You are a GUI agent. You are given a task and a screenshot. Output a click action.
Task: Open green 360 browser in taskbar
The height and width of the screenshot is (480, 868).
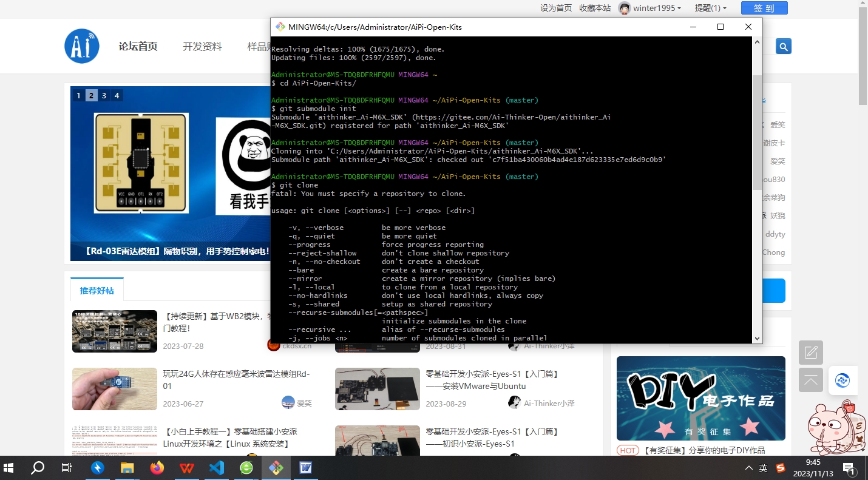246,468
